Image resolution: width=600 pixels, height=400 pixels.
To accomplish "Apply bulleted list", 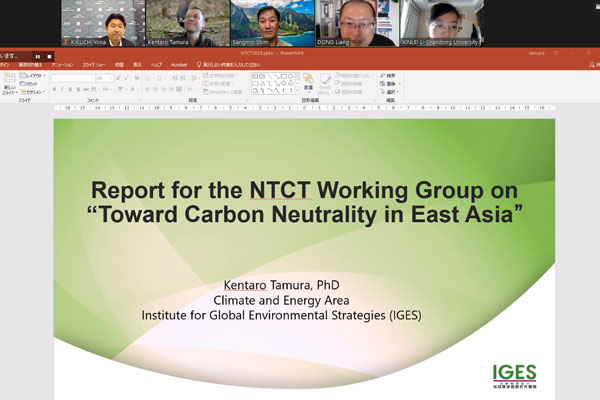I will (148, 78).
